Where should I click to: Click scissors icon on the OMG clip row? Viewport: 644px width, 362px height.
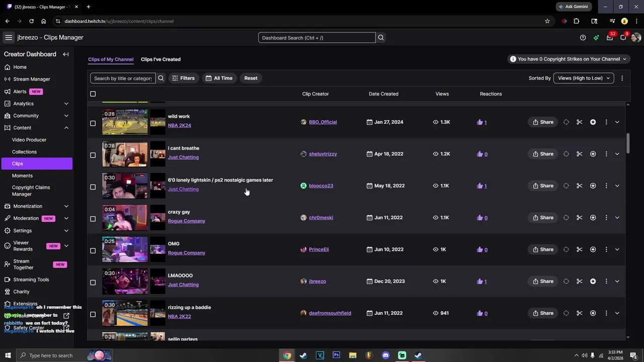pyautogui.click(x=580, y=249)
